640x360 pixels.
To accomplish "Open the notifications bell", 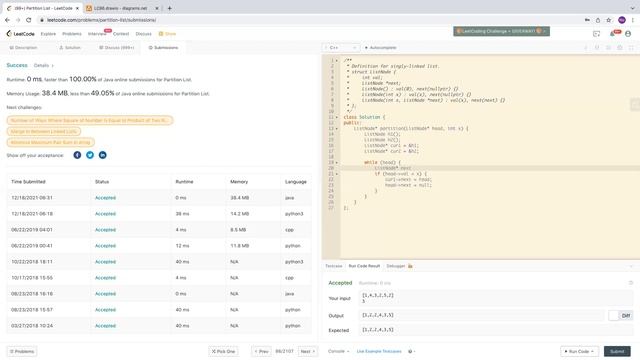I will (x=613, y=34).
